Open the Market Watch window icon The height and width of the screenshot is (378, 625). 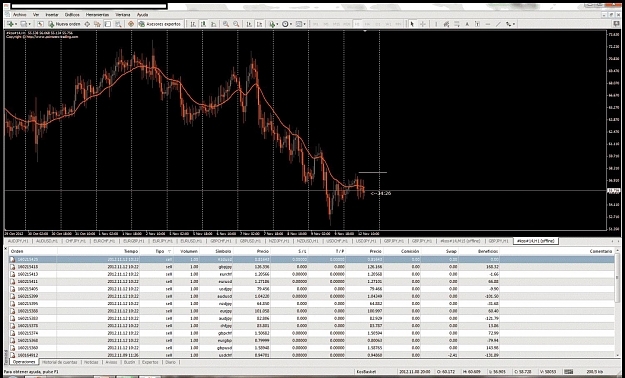coord(40,24)
